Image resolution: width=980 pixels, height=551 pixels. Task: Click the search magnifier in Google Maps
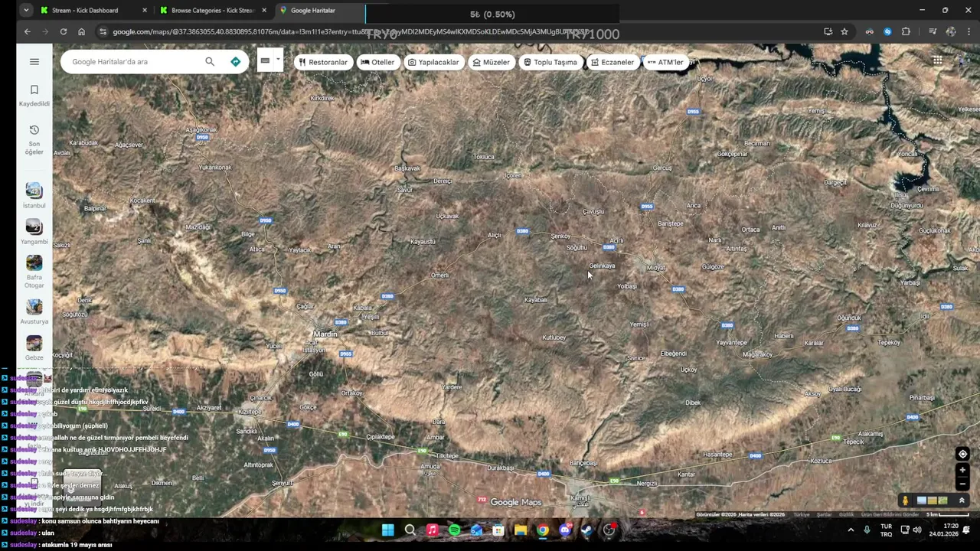(x=209, y=61)
